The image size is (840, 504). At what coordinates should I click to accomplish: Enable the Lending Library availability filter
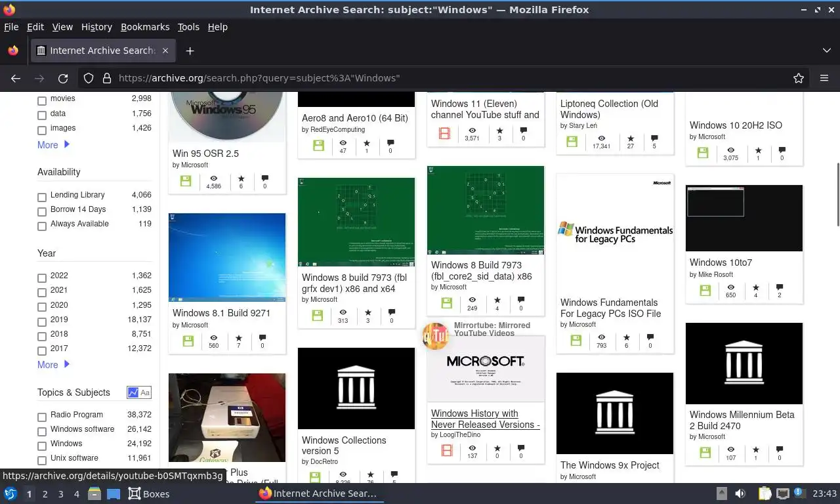click(x=42, y=197)
